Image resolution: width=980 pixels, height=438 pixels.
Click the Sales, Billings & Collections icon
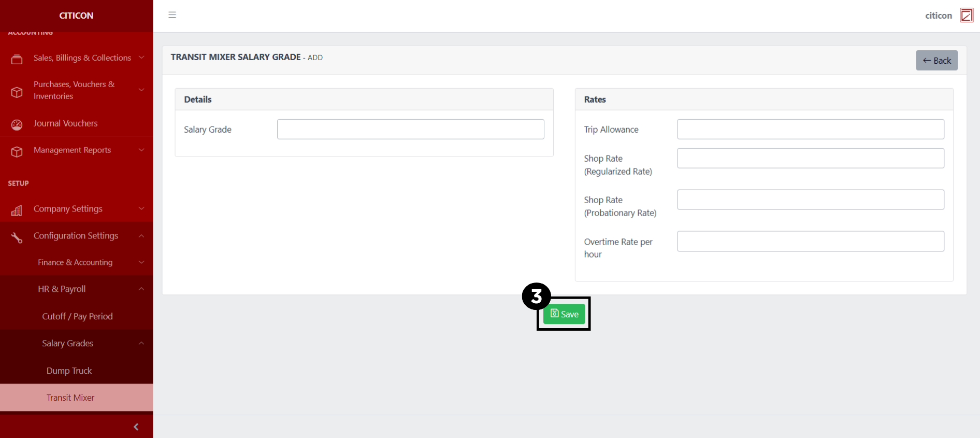click(x=17, y=59)
